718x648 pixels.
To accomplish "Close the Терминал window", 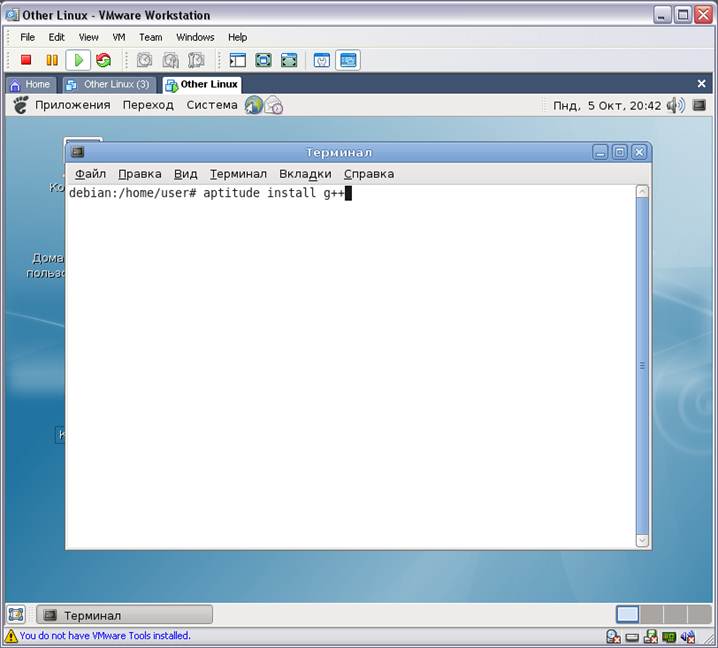I will coord(639,152).
